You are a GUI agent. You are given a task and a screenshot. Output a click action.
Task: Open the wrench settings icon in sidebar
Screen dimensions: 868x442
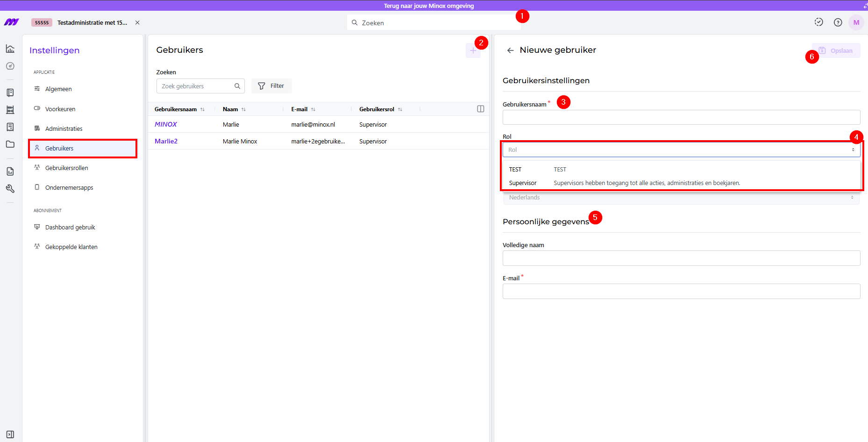10,189
